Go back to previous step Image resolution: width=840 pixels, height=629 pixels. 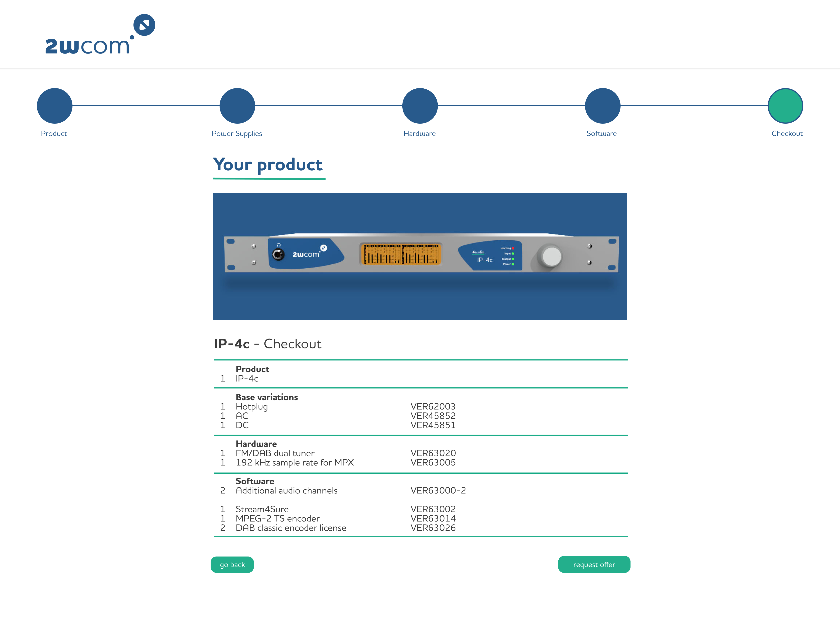[x=232, y=564]
